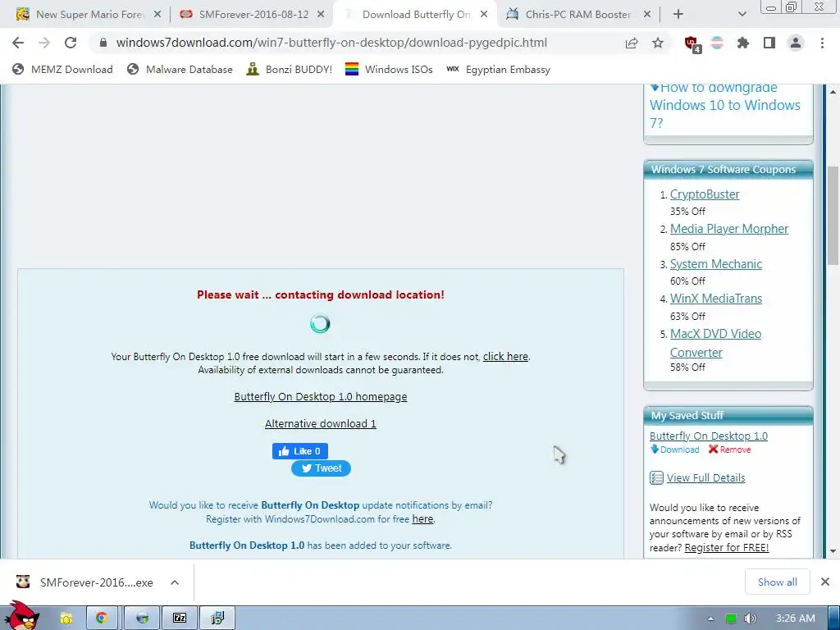Open the Media Player Morpher coupon link
Image resolution: width=840 pixels, height=630 pixels.
(729, 229)
